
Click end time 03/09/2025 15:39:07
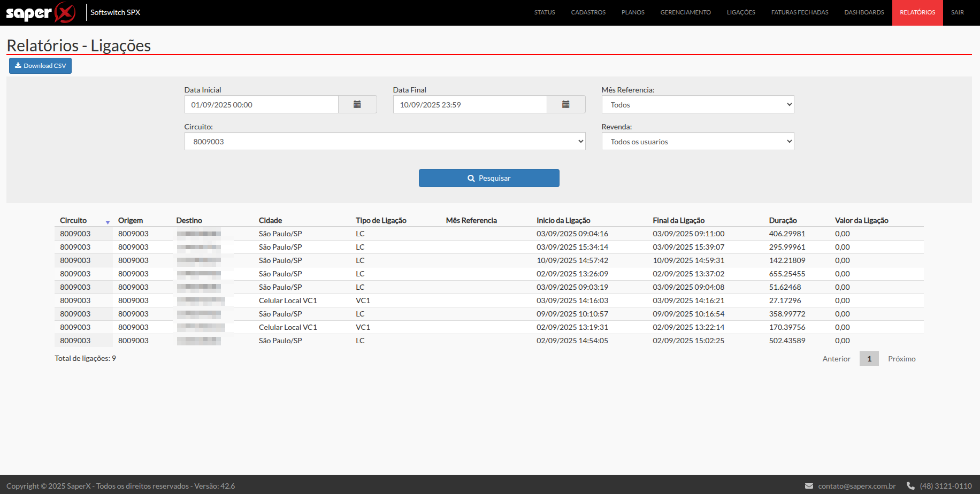pyautogui.click(x=688, y=247)
